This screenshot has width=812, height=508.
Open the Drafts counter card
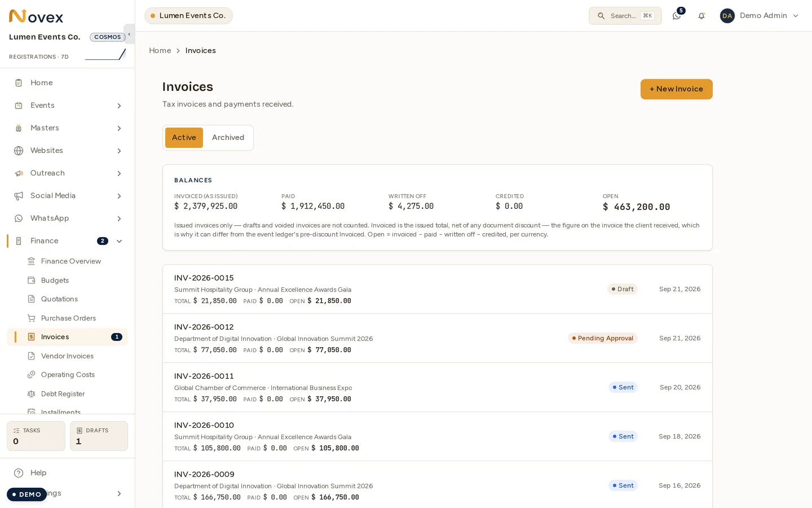(99, 436)
